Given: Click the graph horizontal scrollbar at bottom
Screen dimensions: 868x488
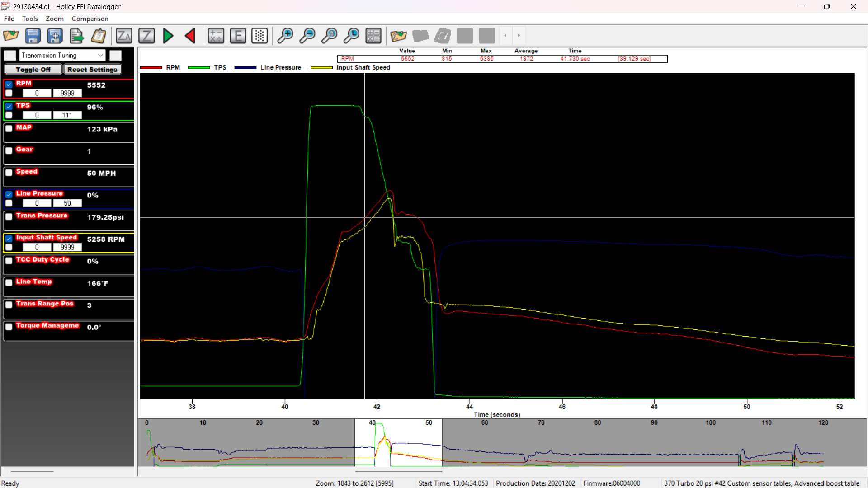Looking at the screenshot, I should click(398, 471).
